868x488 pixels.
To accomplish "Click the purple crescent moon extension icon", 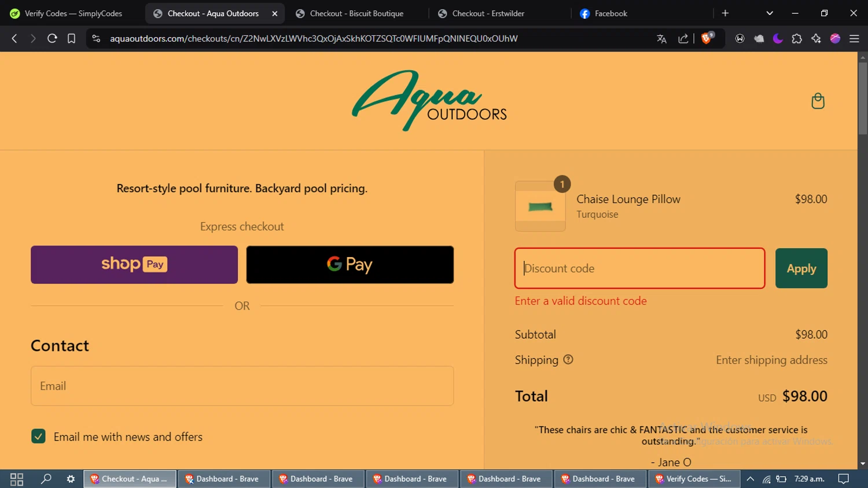I will pyautogui.click(x=778, y=38).
